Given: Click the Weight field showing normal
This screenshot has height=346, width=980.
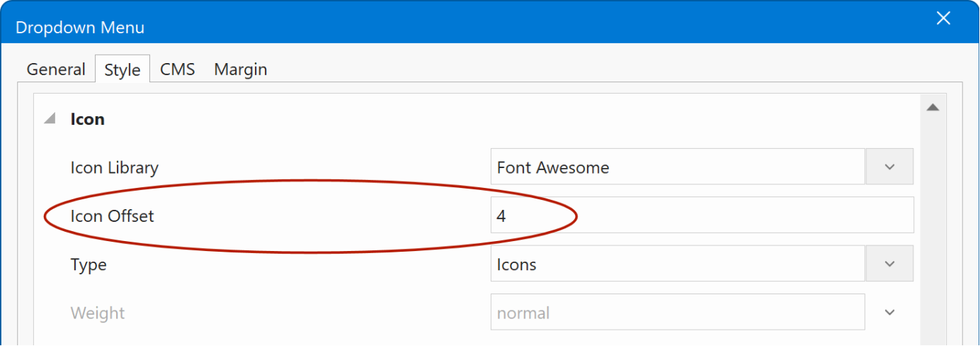Looking at the screenshot, I should click(x=677, y=313).
